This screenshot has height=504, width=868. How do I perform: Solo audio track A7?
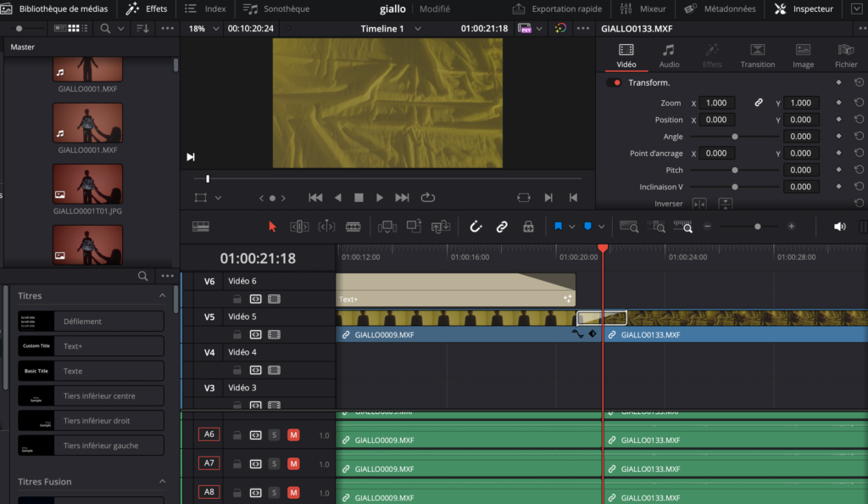pyautogui.click(x=274, y=463)
